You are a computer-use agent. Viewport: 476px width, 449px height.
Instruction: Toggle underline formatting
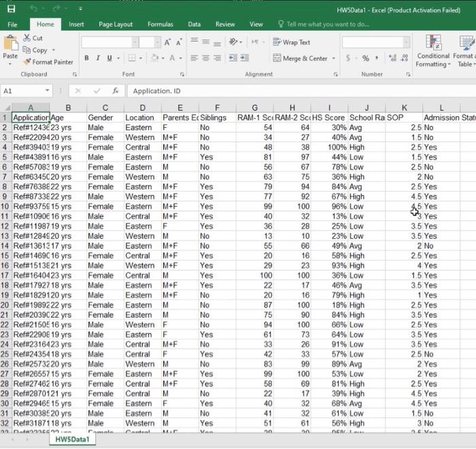(109, 58)
